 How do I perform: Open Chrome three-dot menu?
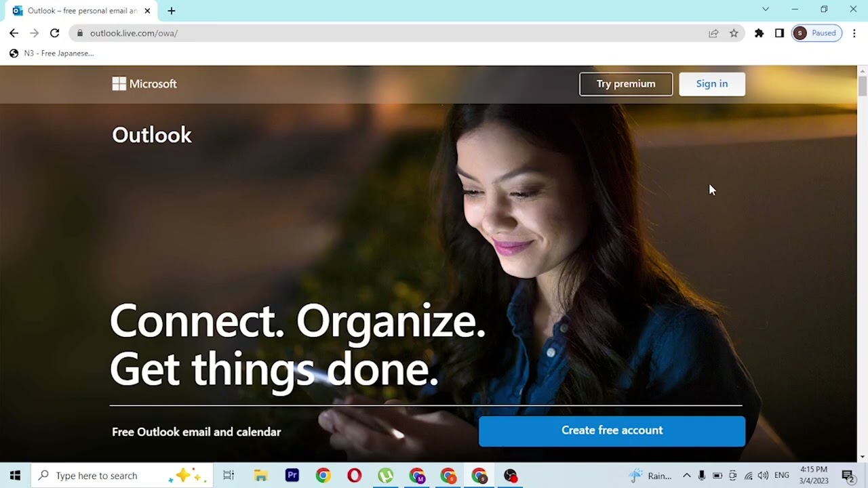(x=854, y=33)
